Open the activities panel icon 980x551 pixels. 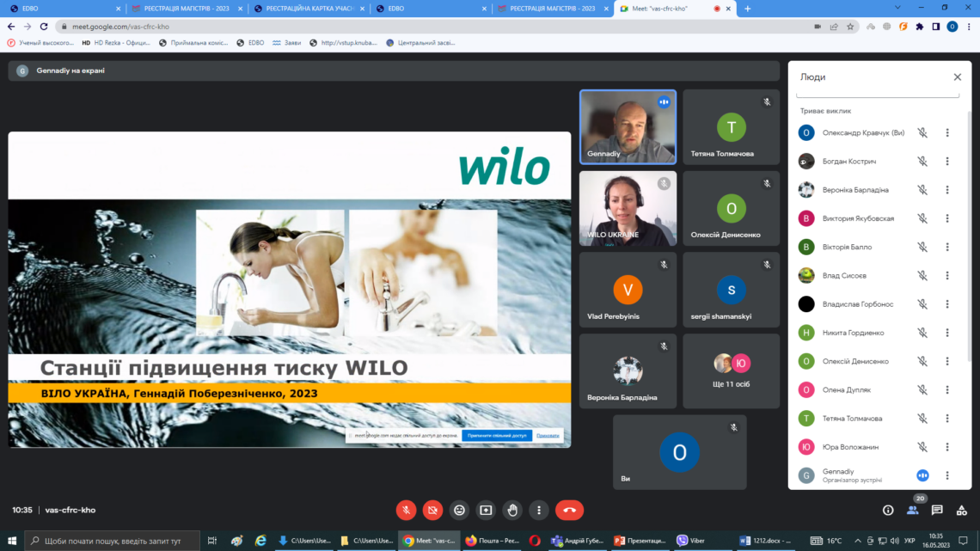(x=961, y=511)
